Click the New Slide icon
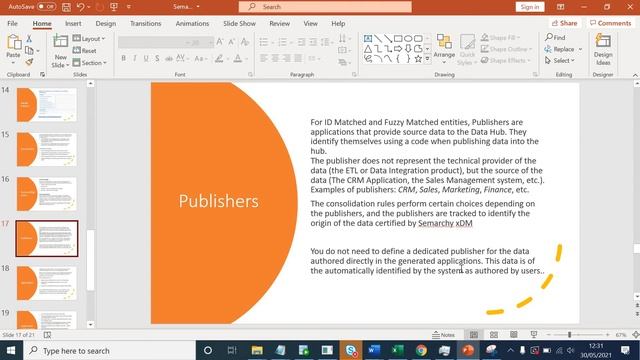The height and width of the screenshot is (360, 640). (60, 42)
